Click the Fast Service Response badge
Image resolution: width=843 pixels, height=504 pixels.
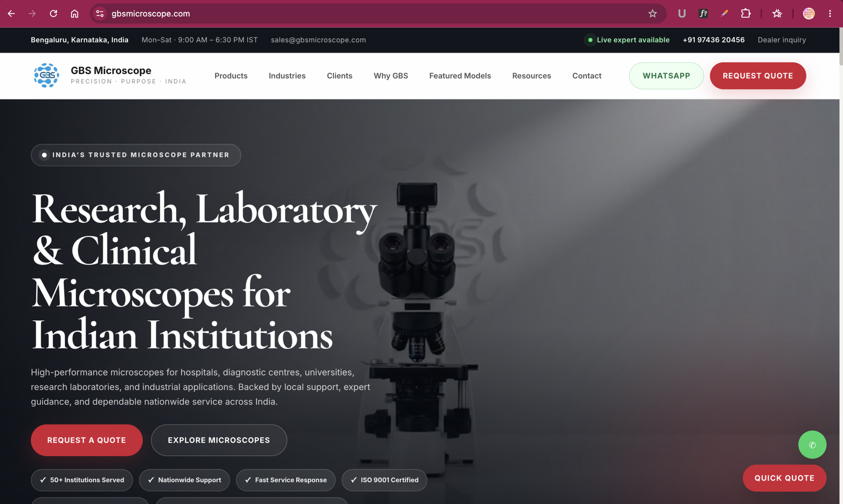pos(286,480)
